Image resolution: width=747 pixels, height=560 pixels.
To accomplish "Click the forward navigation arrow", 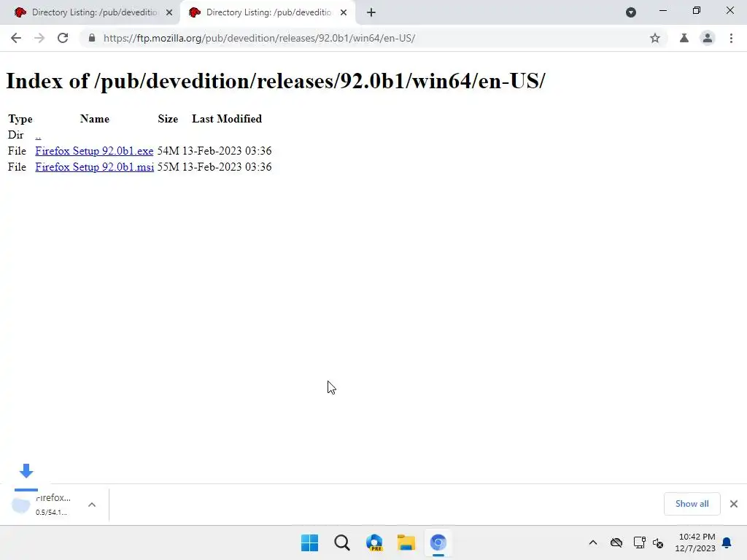I will pyautogui.click(x=39, y=38).
